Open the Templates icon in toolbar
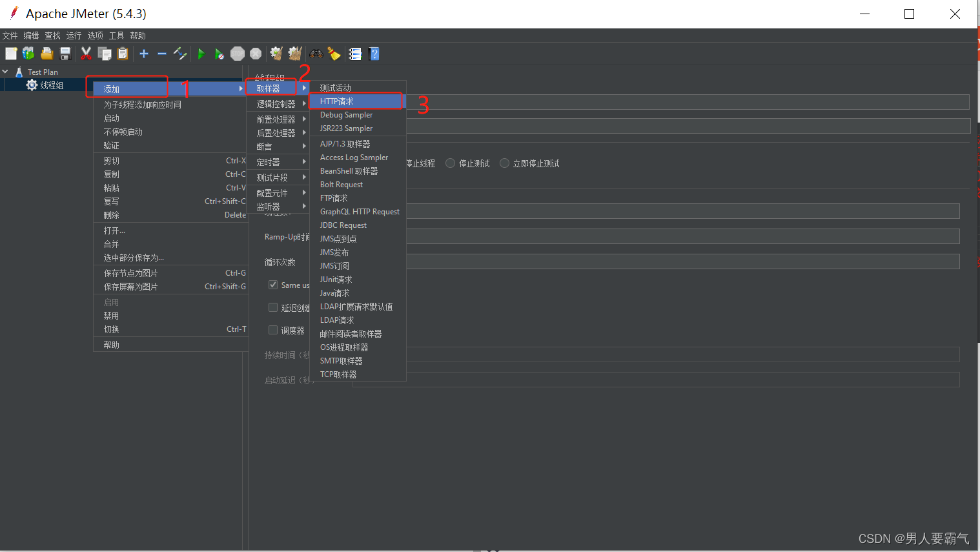The width and height of the screenshot is (980, 552). coord(28,54)
